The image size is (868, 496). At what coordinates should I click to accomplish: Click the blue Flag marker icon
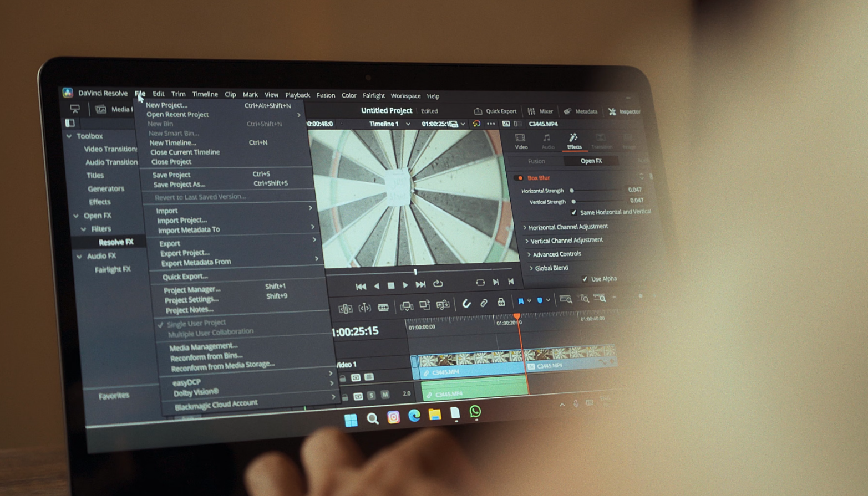(x=521, y=301)
